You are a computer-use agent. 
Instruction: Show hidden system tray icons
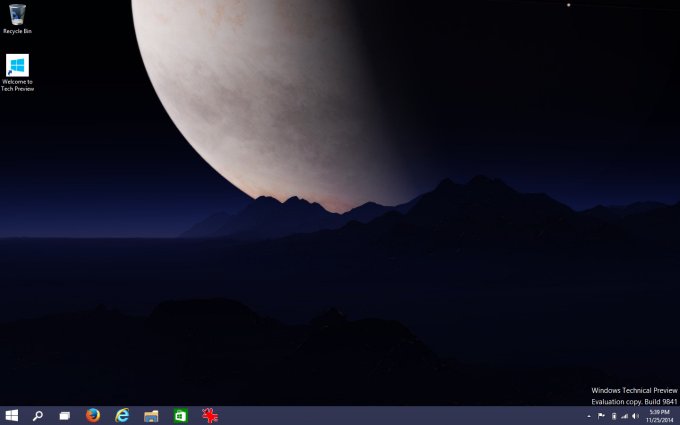[589, 416]
